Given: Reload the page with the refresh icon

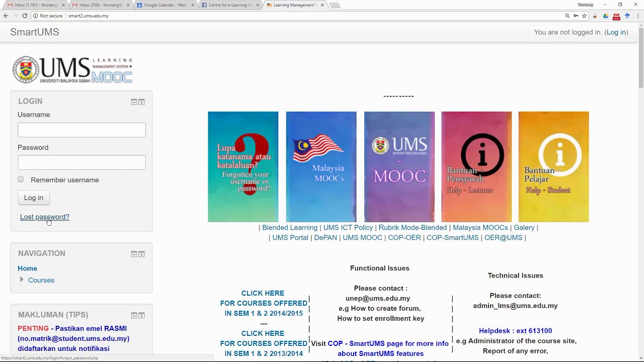Looking at the screenshot, I should point(25,16).
